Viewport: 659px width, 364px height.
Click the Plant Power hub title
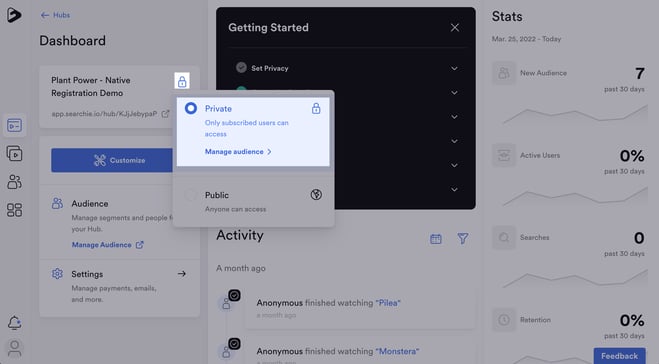[x=91, y=87]
